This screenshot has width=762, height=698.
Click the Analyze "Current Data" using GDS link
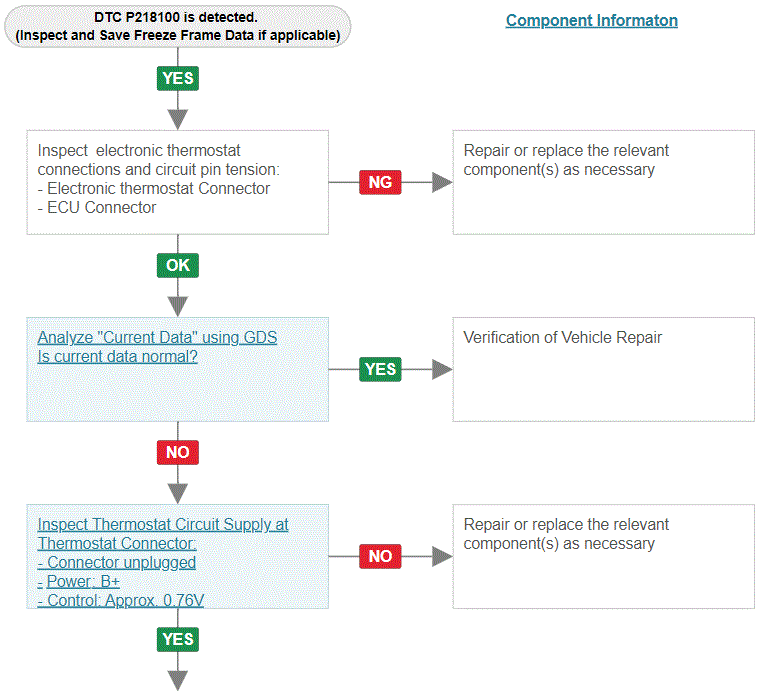pyautogui.click(x=157, y=337)
